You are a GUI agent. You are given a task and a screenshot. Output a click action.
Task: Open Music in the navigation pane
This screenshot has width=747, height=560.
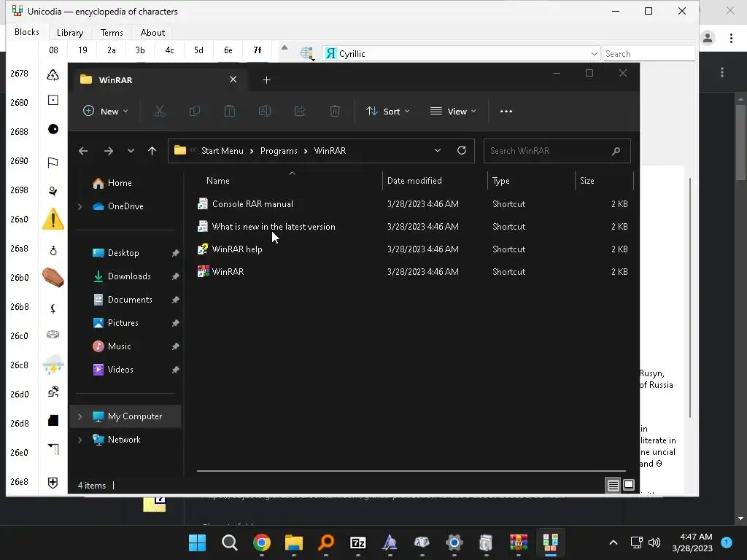point(119,346)
